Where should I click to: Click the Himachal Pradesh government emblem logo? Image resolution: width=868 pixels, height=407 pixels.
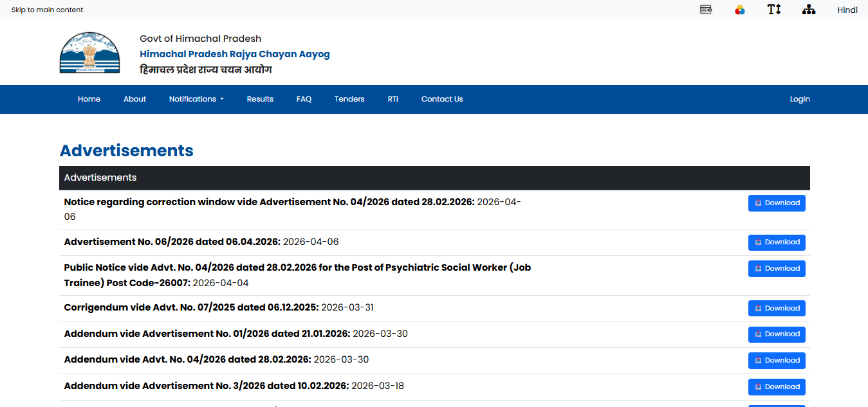(x=89, y=53)
